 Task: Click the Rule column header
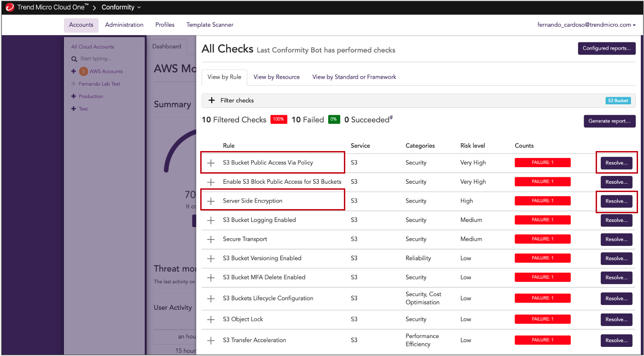click(x=229, y=146)
